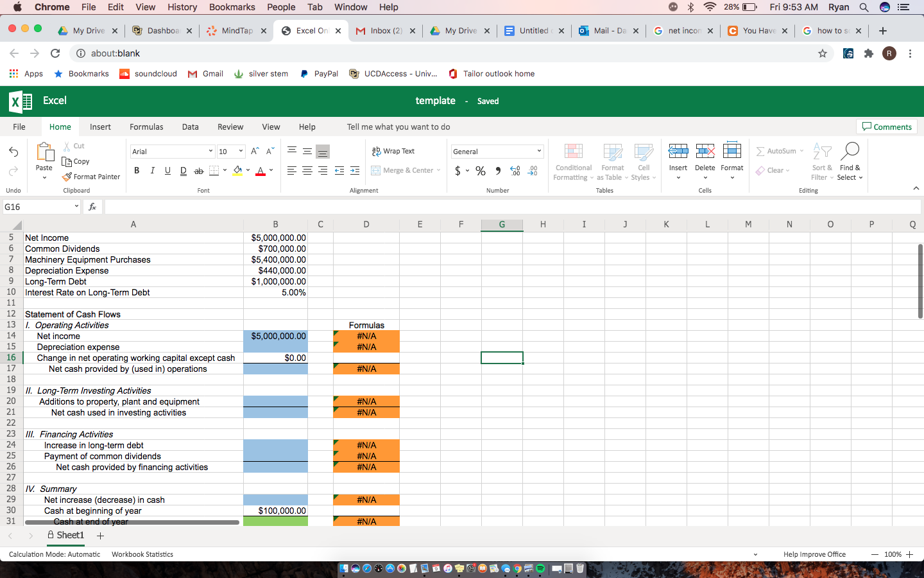Apply the red font color
This screenshot has height=578, width=924.
261,171
